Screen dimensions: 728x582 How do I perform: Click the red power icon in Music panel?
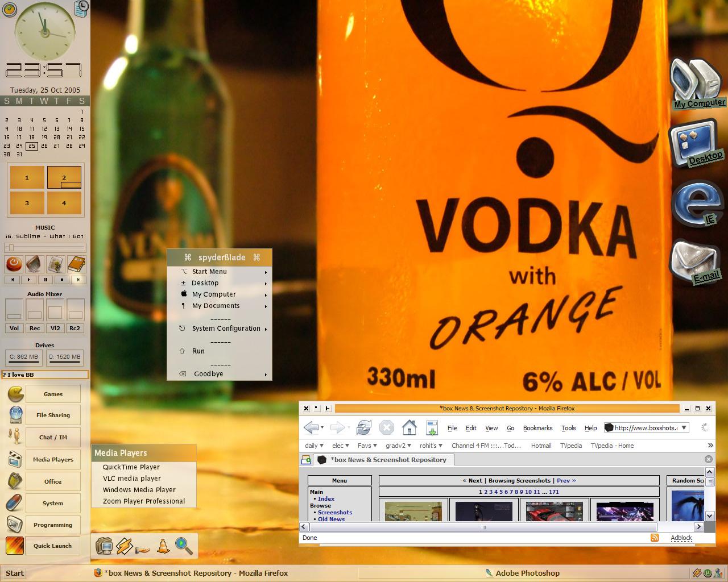[x=14, y=264]
